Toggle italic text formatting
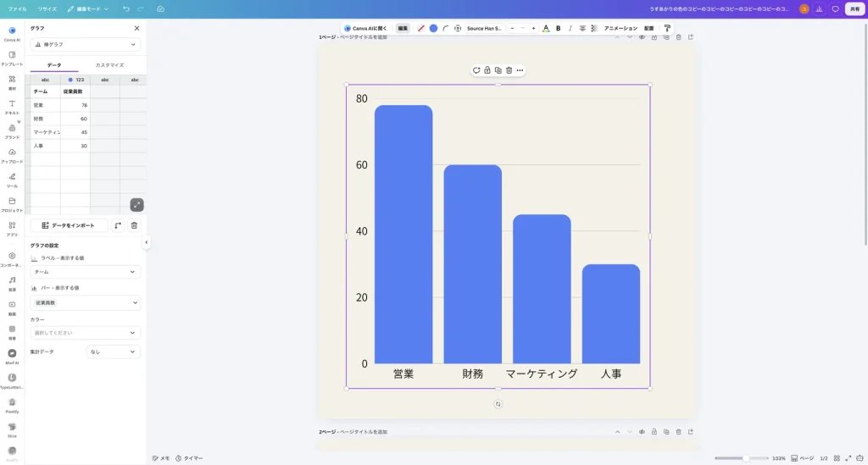 coord(570,28)
